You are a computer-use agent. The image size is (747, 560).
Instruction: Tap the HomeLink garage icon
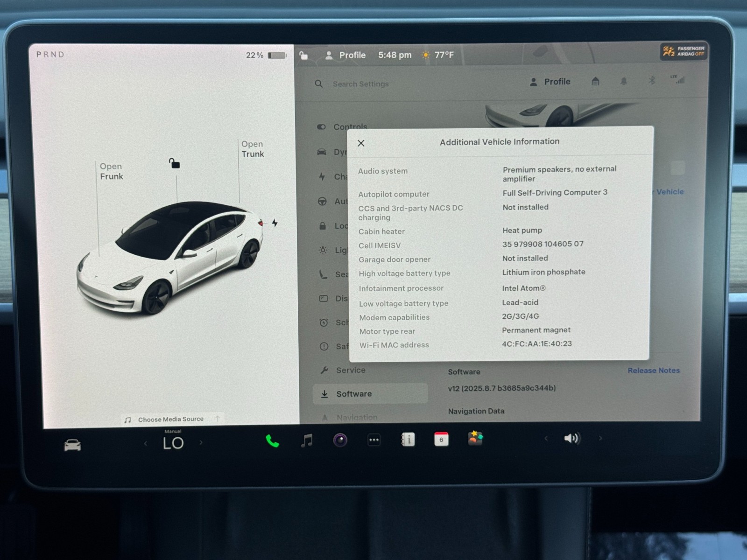click(x=595, y=81)
